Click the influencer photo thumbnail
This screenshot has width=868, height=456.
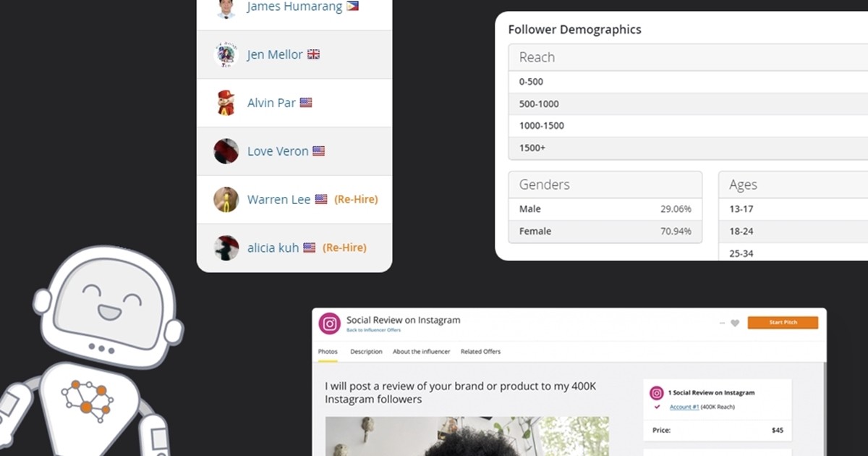pyautogui.click(x=467, y=436)
